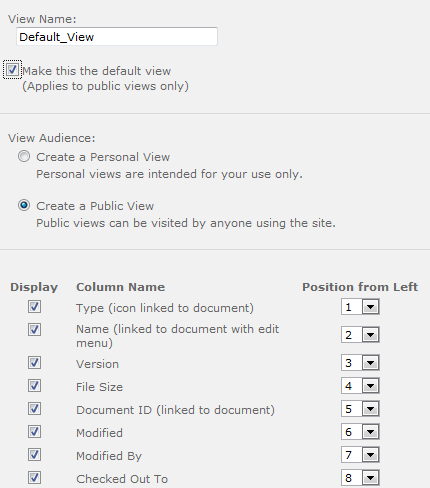This screenshot has width=430, height=488.
Task: Uncheck Checked Out To display checkbox
Action: [34, 478]
